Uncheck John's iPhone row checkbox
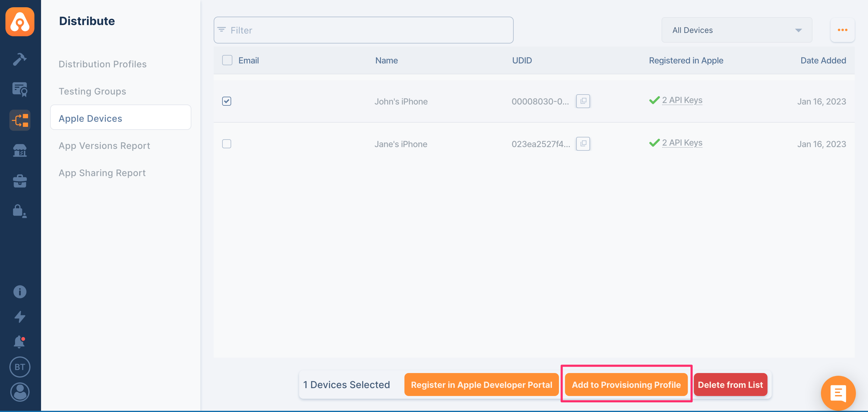Screen dimensions: 868x412 coord(227,101)
